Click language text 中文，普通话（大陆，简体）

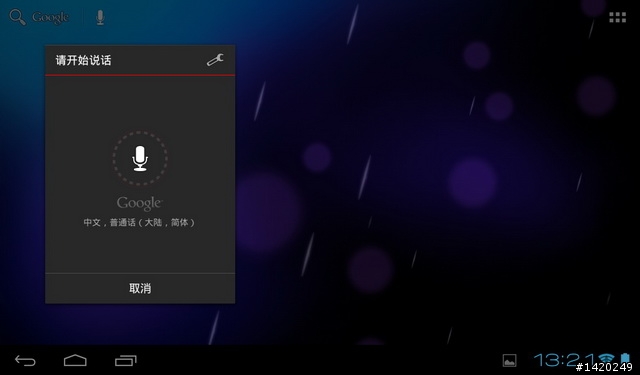(140, 222)
